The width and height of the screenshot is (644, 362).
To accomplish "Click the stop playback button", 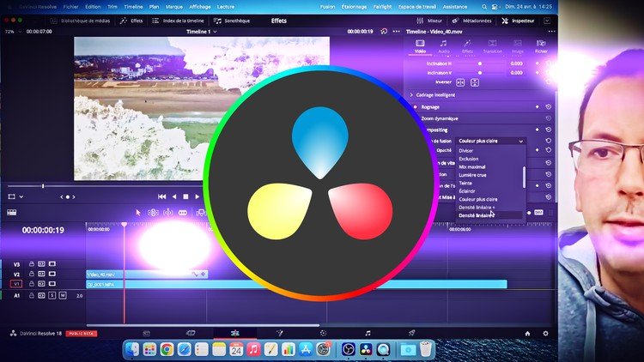I will (185, 196).
